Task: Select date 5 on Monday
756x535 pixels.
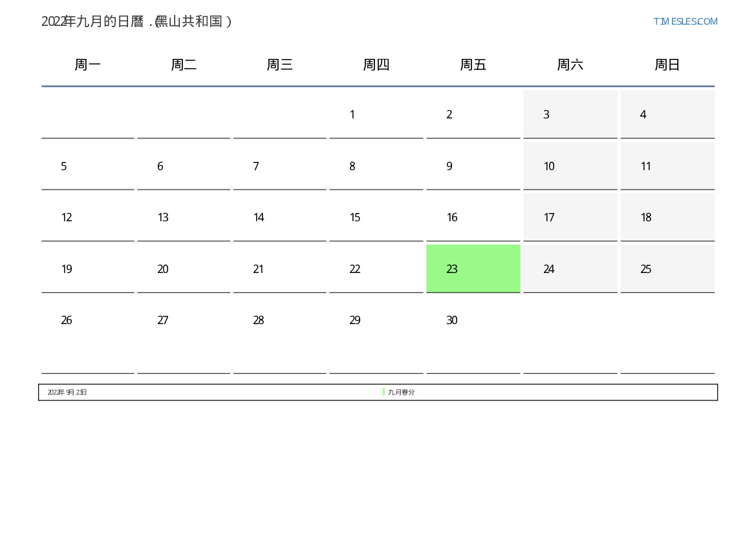Action: click(64, 166)
